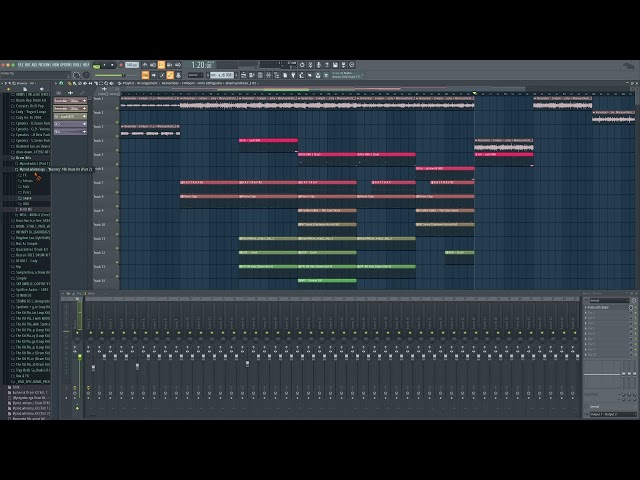Screen dimensions: 640x480
Task: Adjust the green master volume slider
Action: point(110,75)
